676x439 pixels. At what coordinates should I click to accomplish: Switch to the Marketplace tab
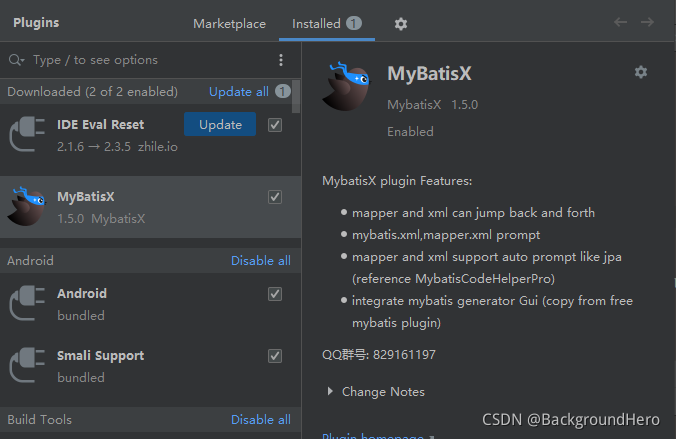coord(229,24)
